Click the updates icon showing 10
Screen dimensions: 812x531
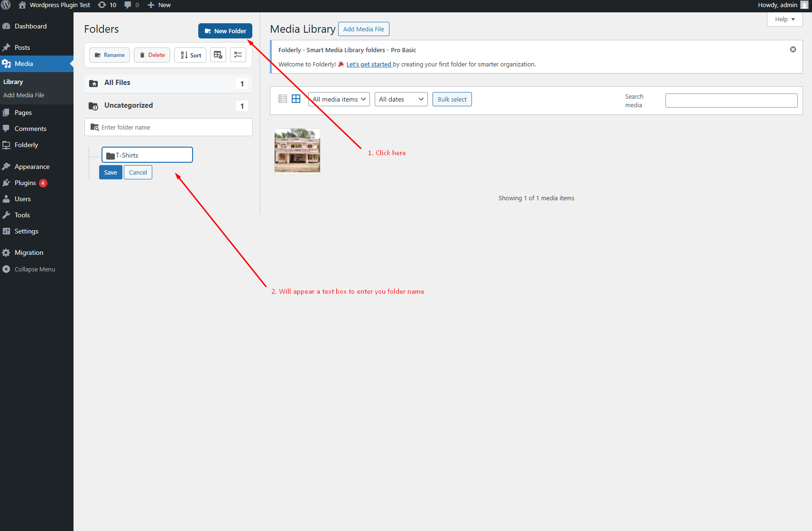click(107, 5)
